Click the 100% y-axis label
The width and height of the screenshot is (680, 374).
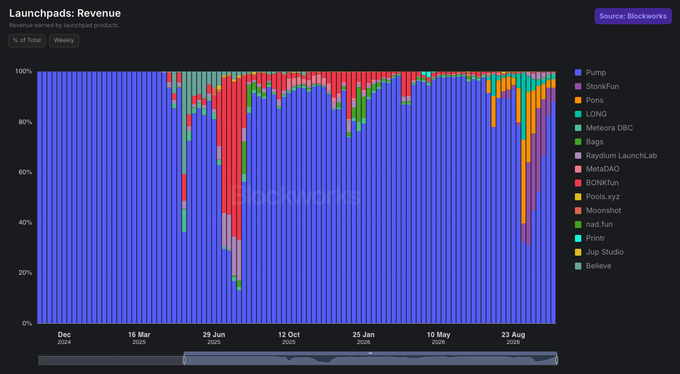(x=24, y=72)
